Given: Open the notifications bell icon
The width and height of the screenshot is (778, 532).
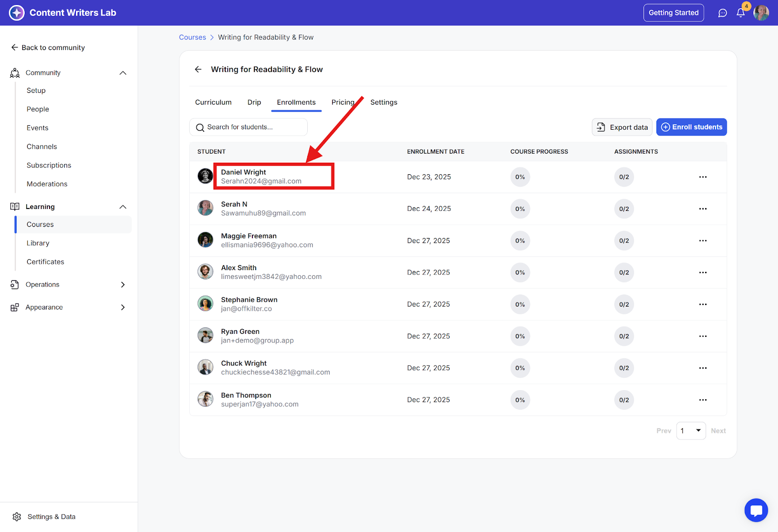Looking at the screenshot, I should 741,13.
